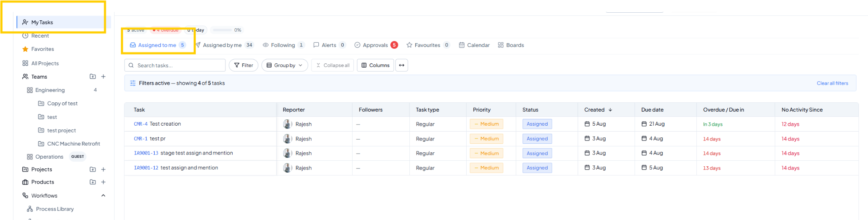Click the '4 overdue' indicator
Viewport: 868px width, 220px height.
(x=165, y=30)
